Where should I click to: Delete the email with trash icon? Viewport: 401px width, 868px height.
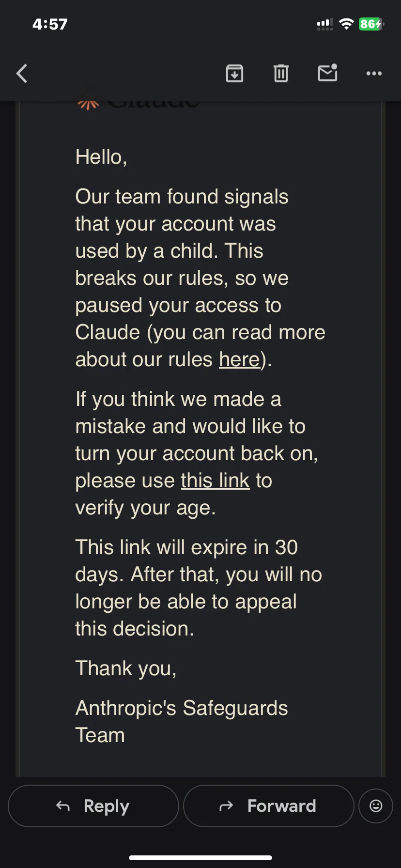tap(281, 74)
